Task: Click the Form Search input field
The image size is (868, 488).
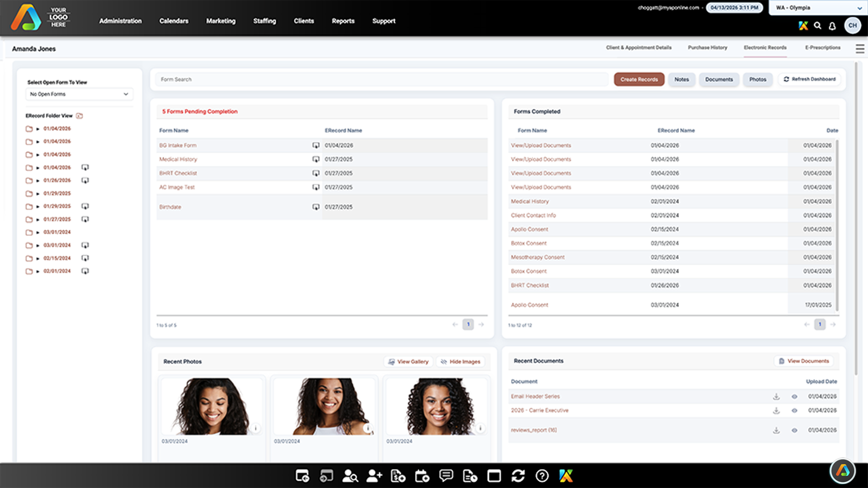Action: tap(382, 80)
